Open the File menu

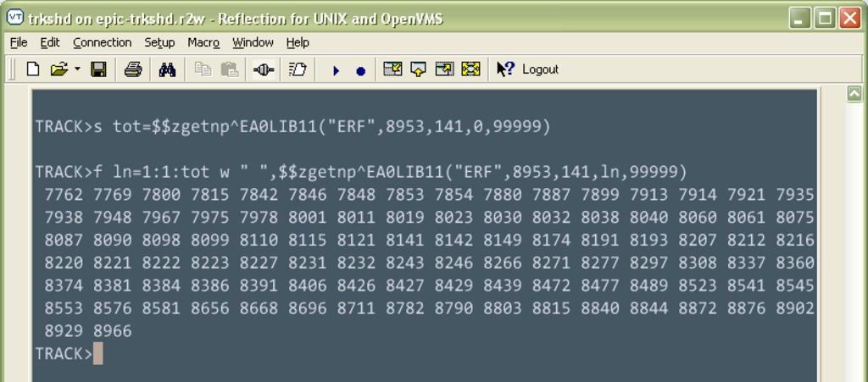click(x=19, y=42)
